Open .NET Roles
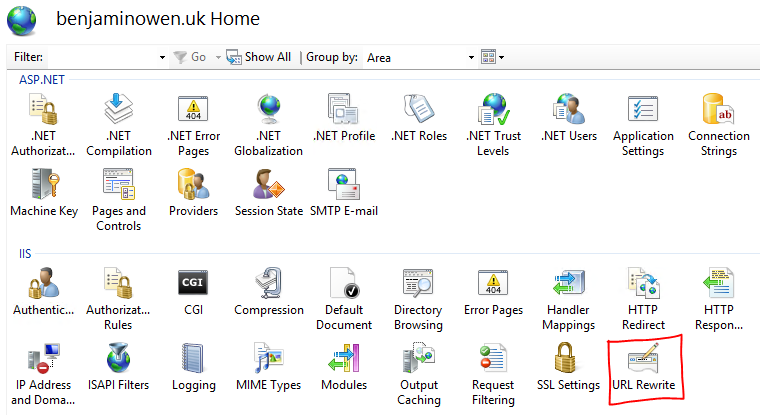 pos(419,118)
